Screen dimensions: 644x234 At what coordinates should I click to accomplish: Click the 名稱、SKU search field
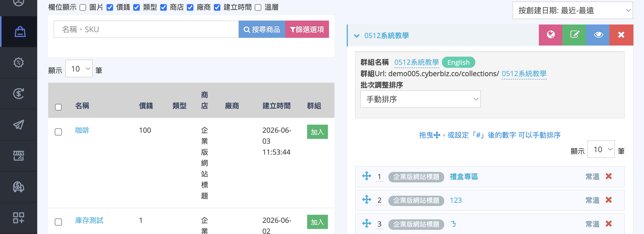click(146, 29)
